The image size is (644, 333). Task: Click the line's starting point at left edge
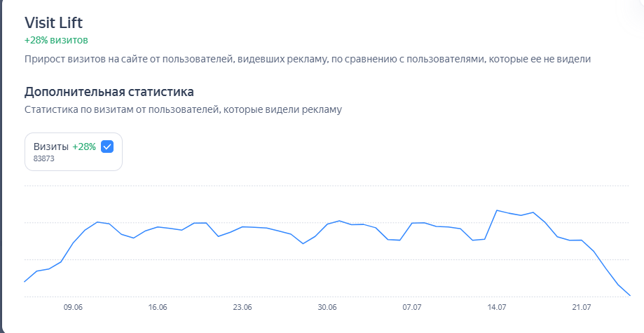25,281
